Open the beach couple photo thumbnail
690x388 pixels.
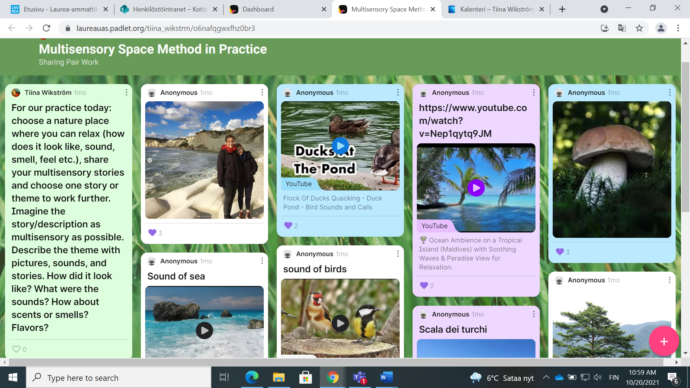(204, 160)
